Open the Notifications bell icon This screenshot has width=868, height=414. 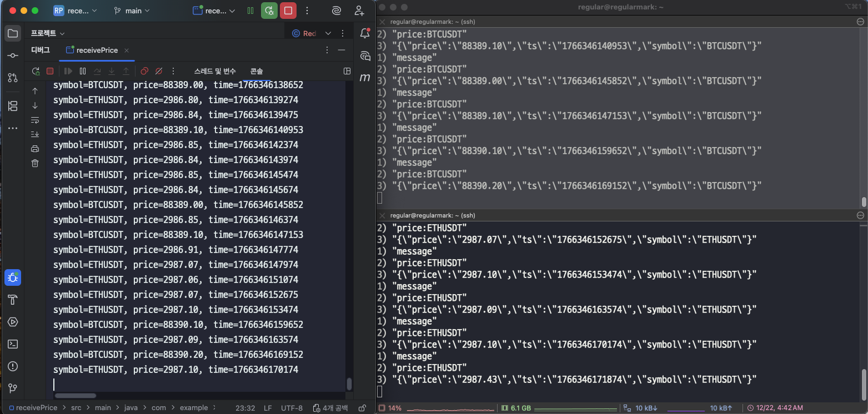pos(365,33)
